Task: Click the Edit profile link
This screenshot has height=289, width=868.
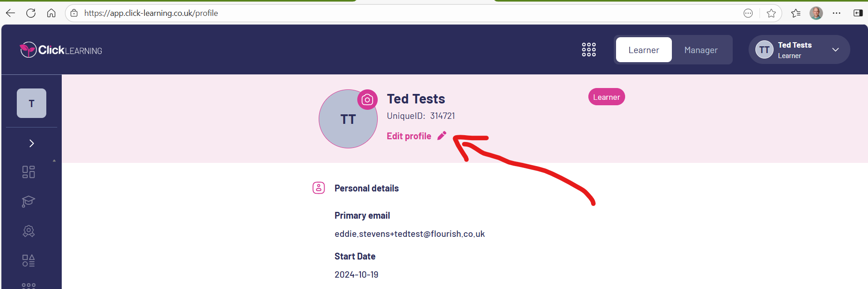Action: click(409, 136)
